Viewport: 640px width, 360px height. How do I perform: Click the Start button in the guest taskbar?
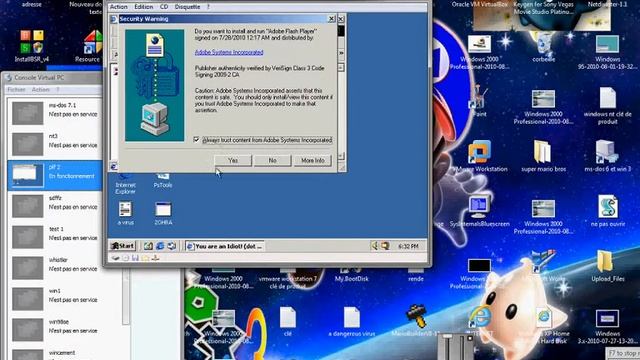tap(122, 246)
